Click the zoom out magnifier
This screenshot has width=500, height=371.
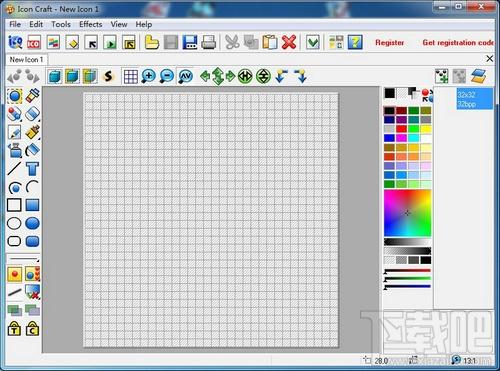click(x=167, y=76)
